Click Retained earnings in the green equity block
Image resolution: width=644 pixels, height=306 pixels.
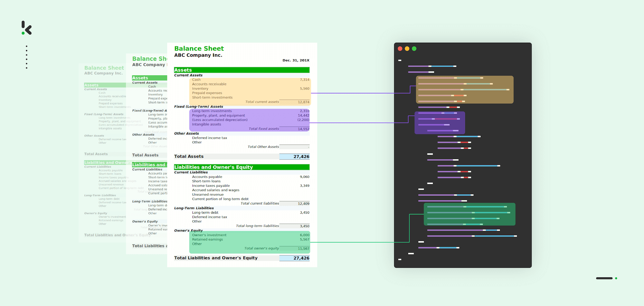coord(207,239)
